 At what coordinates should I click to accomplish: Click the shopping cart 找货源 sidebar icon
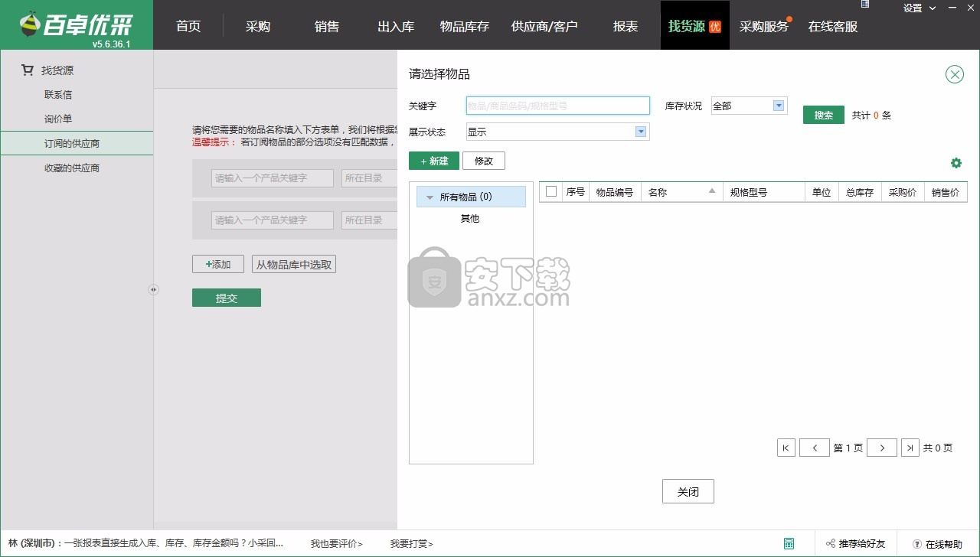point(28,70)
